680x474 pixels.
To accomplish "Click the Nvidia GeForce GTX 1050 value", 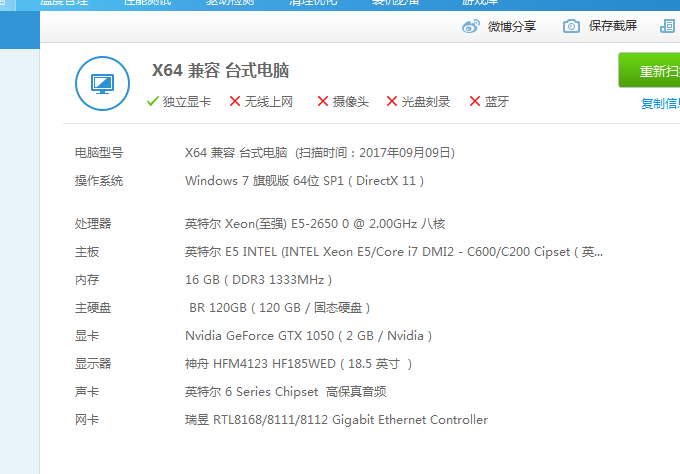I will coord(308,336).
